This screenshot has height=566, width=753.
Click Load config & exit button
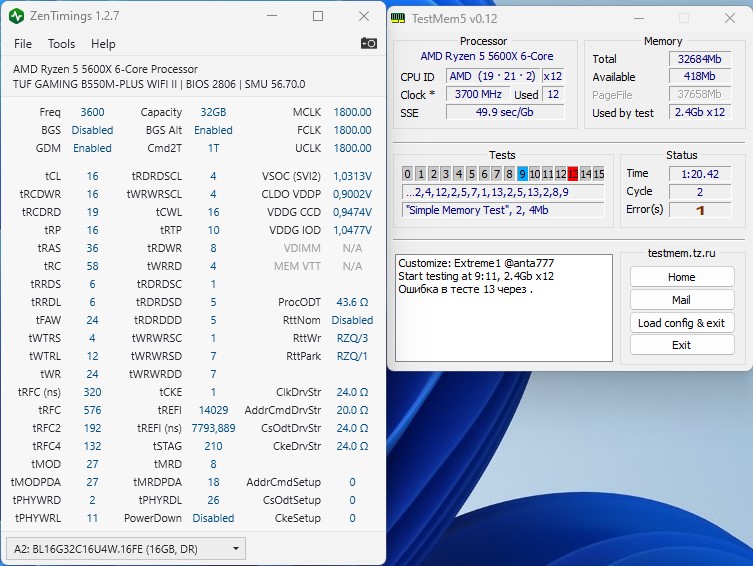tap(682, 323)
